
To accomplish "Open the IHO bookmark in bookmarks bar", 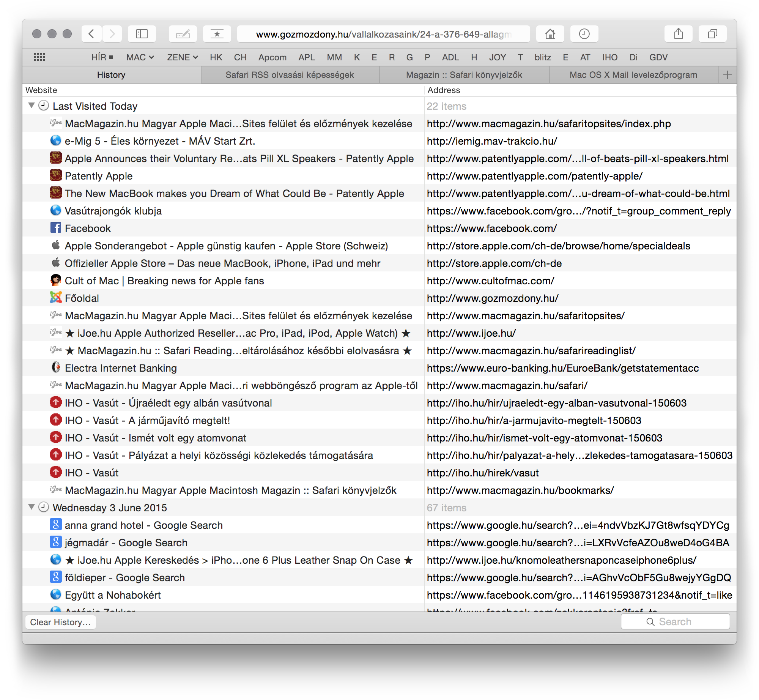I will click(x=609, y=57).
